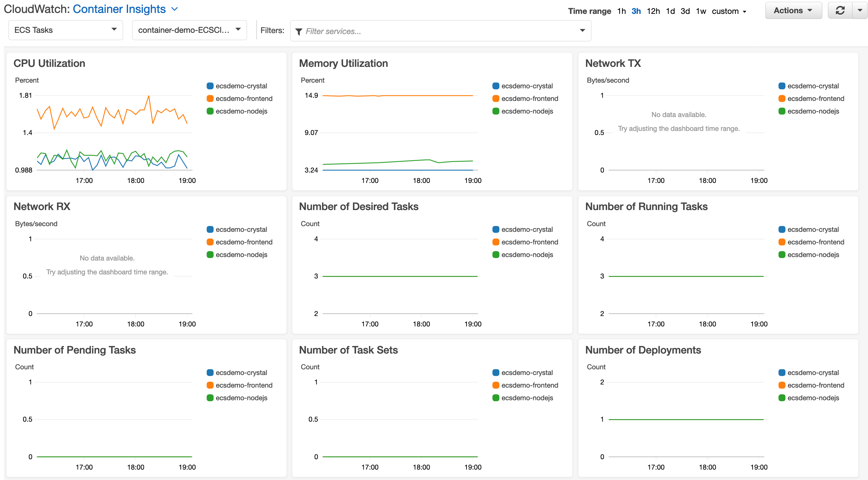Click ecsdemo-nodejs swatch in Task Sets legend
The height and width of the screenshot is (480, 868).
(496, 398)
